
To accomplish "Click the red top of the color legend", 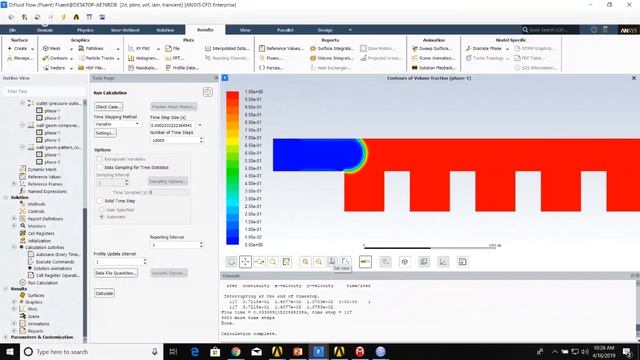I will 232,96.
